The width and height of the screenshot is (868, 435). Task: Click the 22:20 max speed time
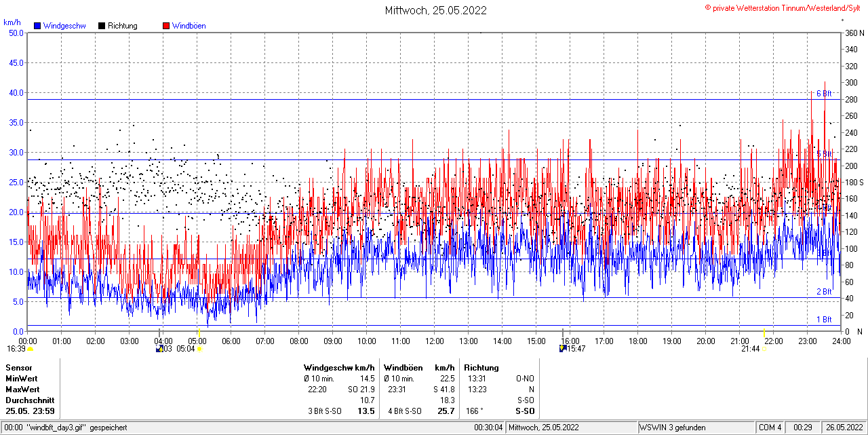[317, 390]
